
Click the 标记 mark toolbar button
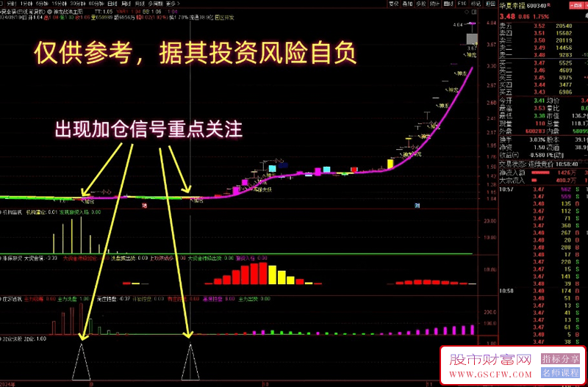pos(476,4)
